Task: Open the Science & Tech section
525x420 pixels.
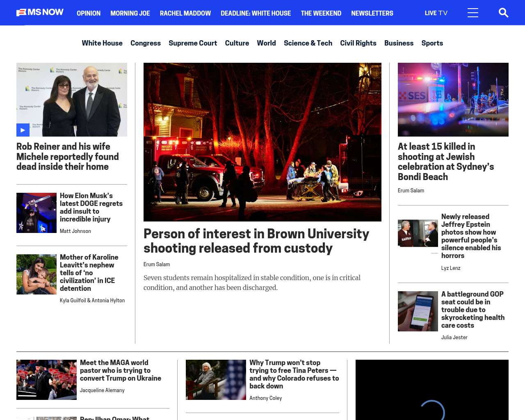Action: point(308,43)
